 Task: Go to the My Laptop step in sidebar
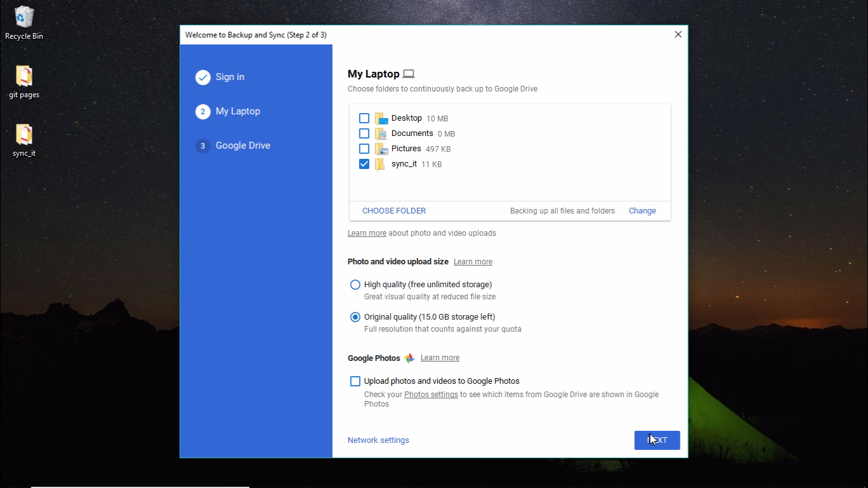point(238,111)
